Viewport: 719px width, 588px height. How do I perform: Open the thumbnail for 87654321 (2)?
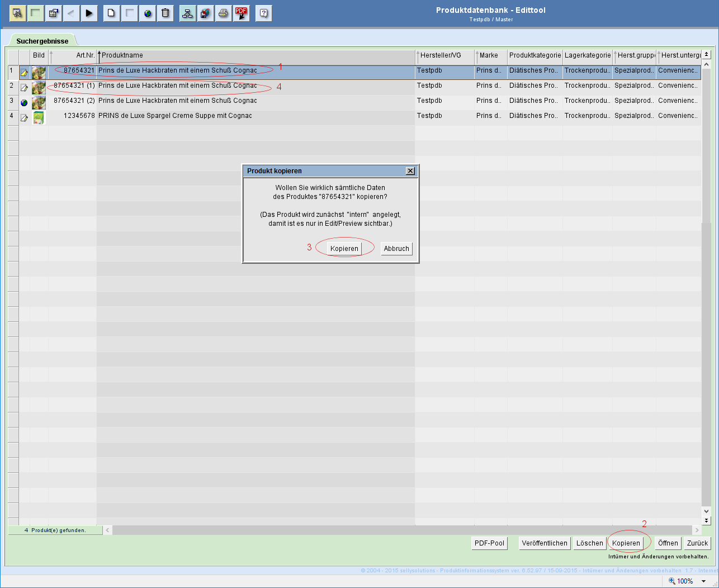point(39,103)
